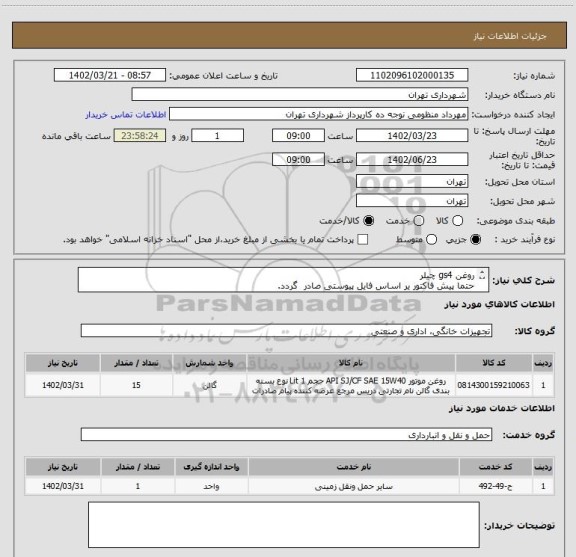Image resolution: width=576 pixels, height=557 pixels.
Task: Select the خدمت radio button
Action: point(419,221)
